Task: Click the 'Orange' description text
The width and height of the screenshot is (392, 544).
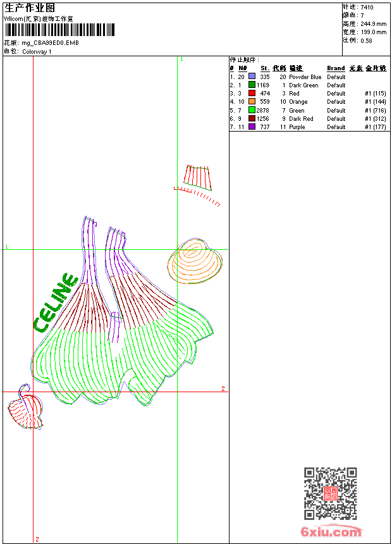Action: pyautogui.click(x=298, y=102)
